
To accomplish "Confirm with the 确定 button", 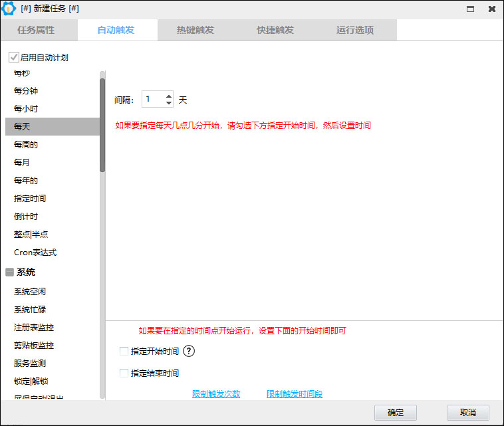I will point(396,413).
